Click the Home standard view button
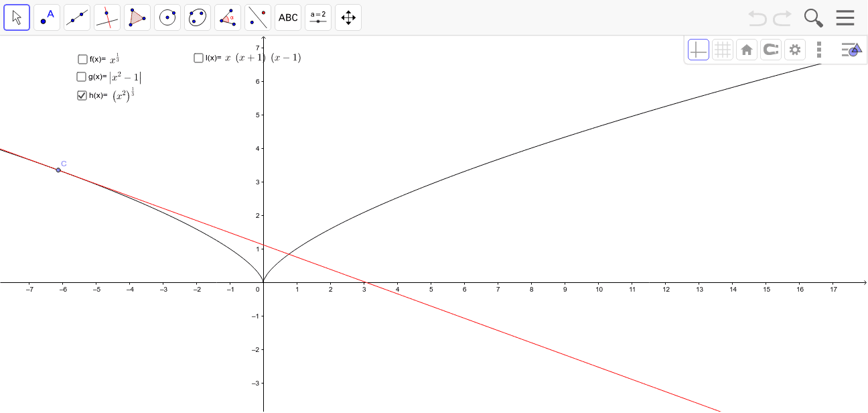 click(747, 50)
